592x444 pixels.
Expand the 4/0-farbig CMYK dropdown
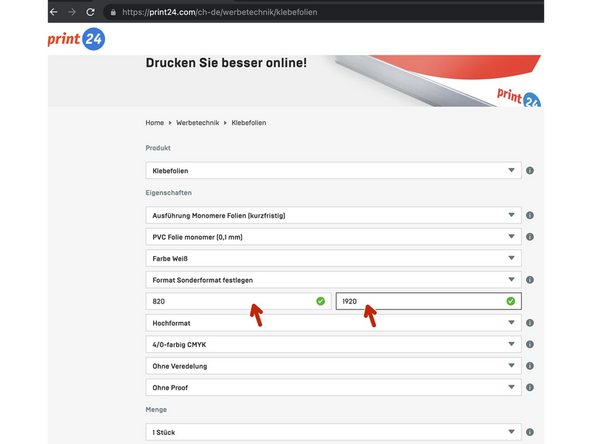(333, 344)
